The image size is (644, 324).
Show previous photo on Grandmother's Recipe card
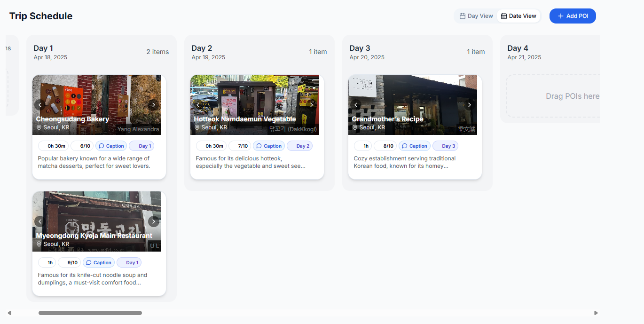pyautogui.click(x=356, y=105)
